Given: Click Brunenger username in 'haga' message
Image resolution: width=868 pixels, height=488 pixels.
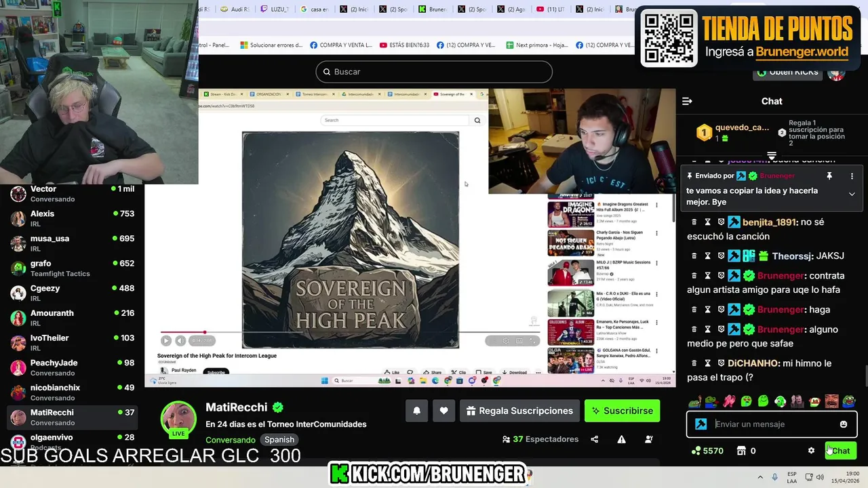Looking at the screenshot, I should click(x=781, y=310).
